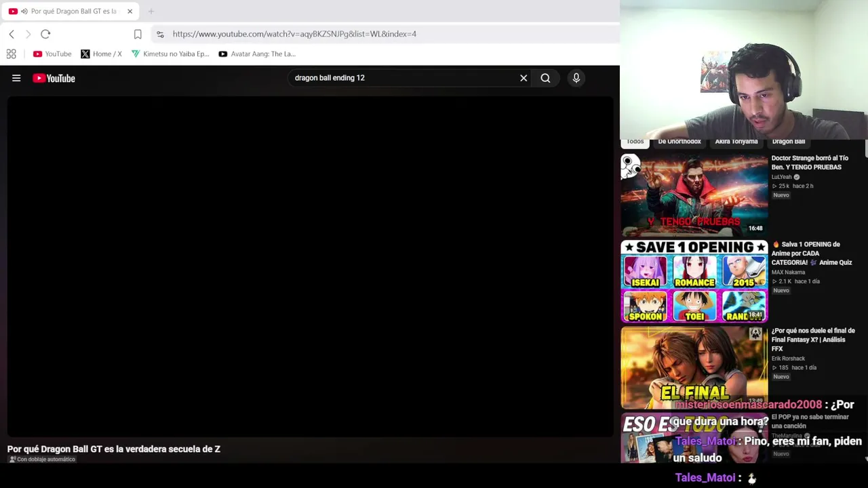
Task: Reload the current YouTube page
Action: click(45, 34)
